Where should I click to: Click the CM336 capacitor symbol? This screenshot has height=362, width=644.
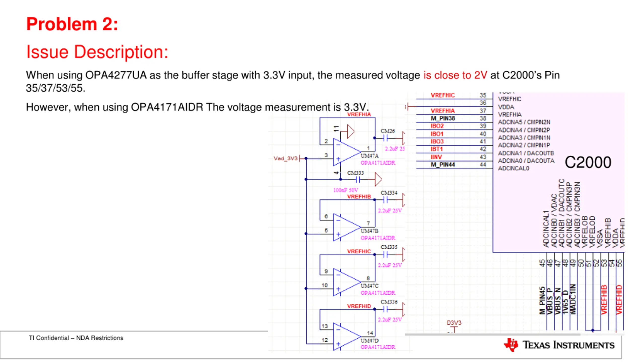coord(385,309)
